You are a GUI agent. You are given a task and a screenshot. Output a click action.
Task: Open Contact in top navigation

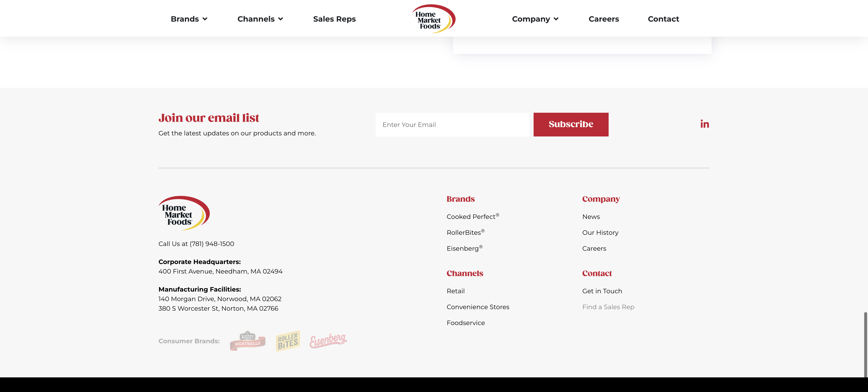coord(663,19)
